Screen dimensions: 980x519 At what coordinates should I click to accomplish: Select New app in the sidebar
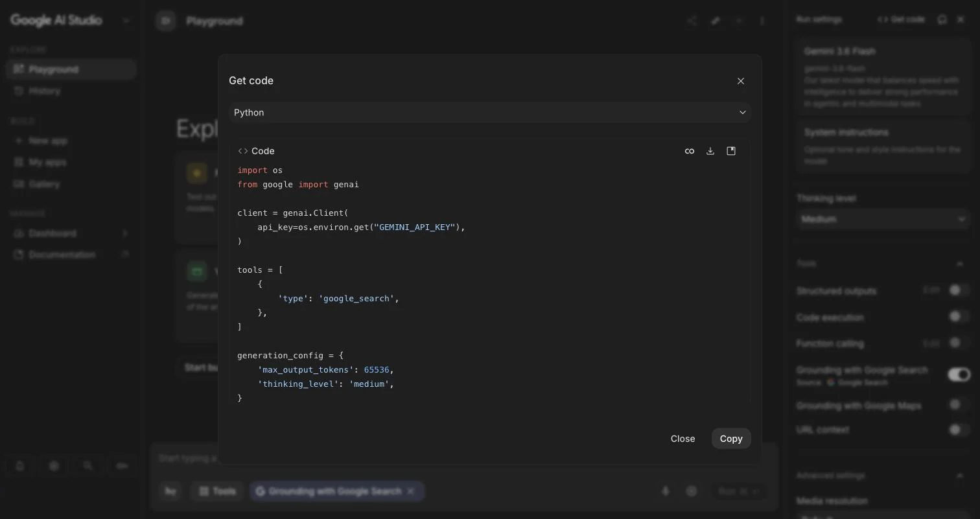[71, 141]
